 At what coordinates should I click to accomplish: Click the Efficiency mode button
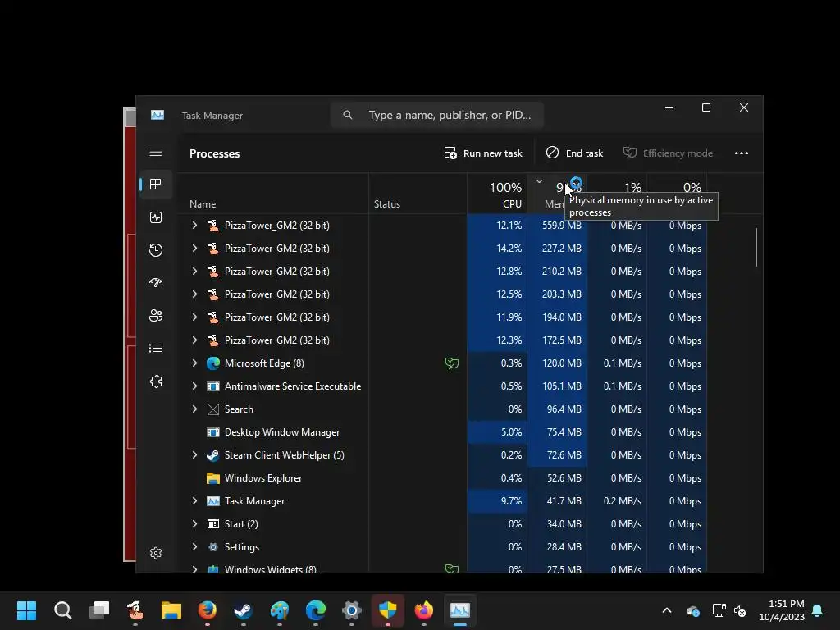pos(668,153)
